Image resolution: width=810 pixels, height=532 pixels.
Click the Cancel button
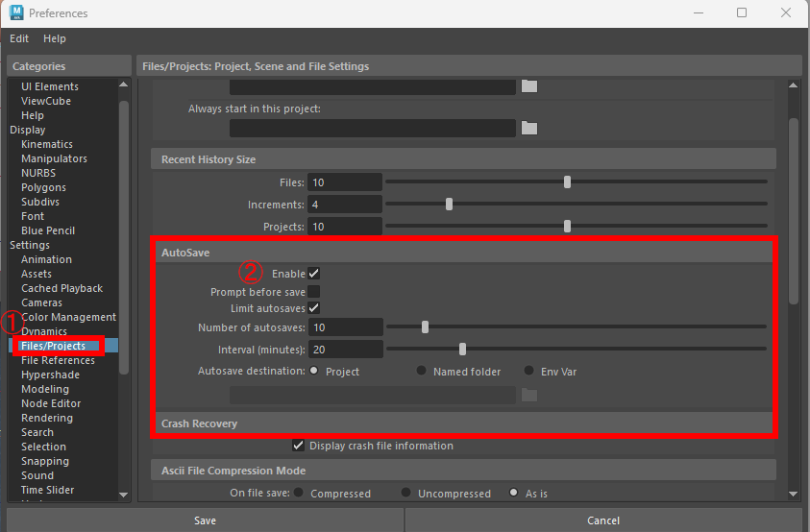pyautogui.click(x=602, y=520)
